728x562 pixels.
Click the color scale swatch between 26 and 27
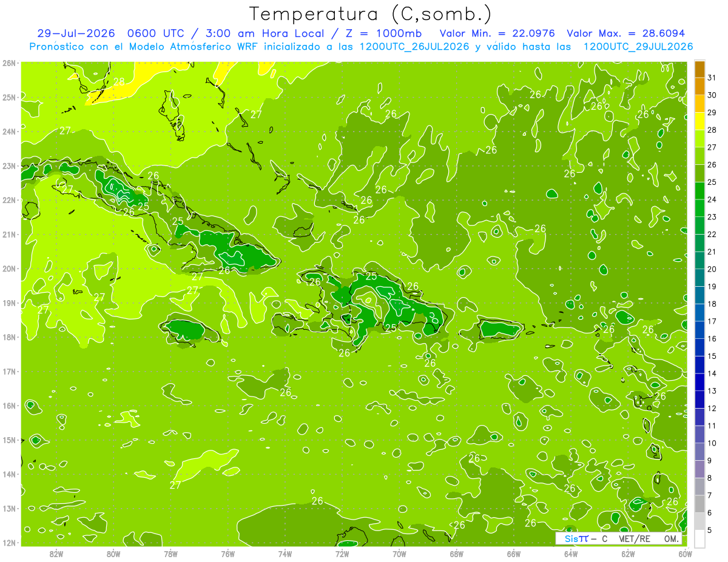[x=699, y=156]
